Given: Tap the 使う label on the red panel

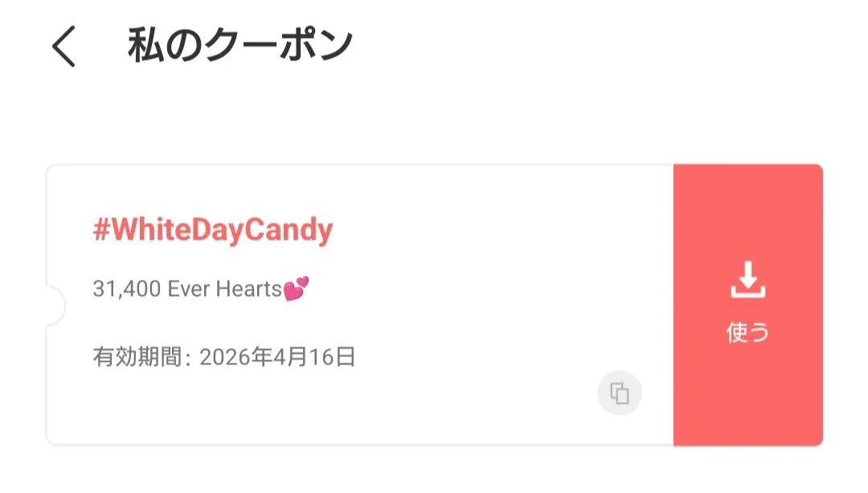Looking at the screenshot, I should coord(747,332).
